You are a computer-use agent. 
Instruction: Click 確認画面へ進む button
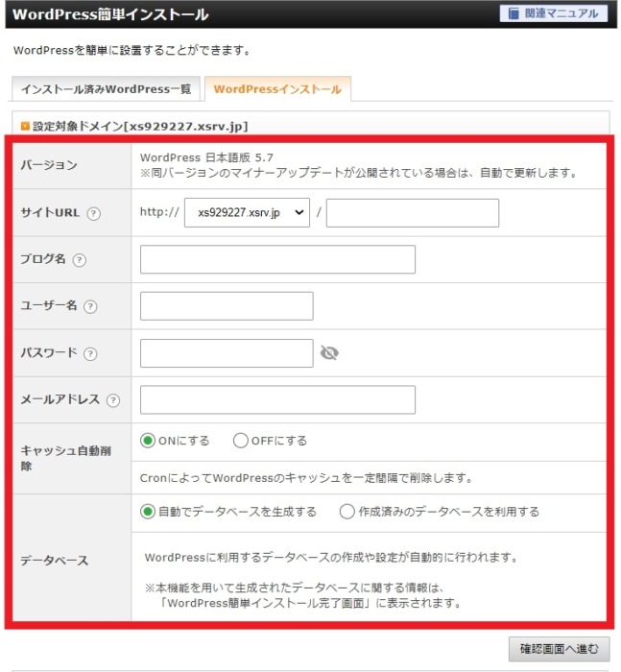pos(559,649)
